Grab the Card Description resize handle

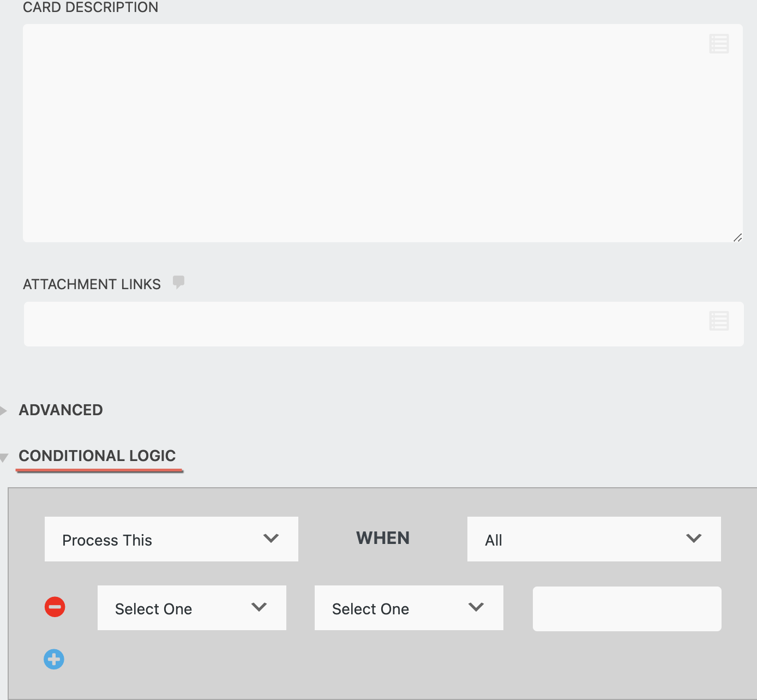point(737,237)
